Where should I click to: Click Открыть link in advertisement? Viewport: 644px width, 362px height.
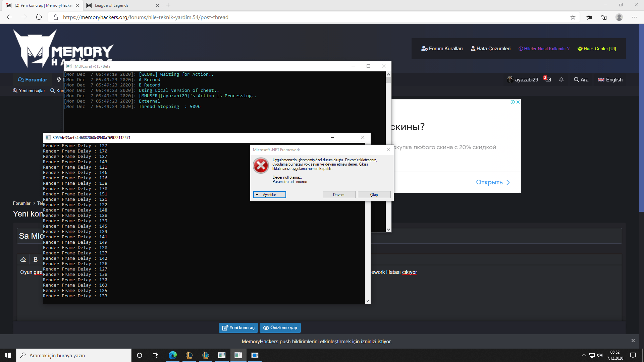[x=493, y=182]
